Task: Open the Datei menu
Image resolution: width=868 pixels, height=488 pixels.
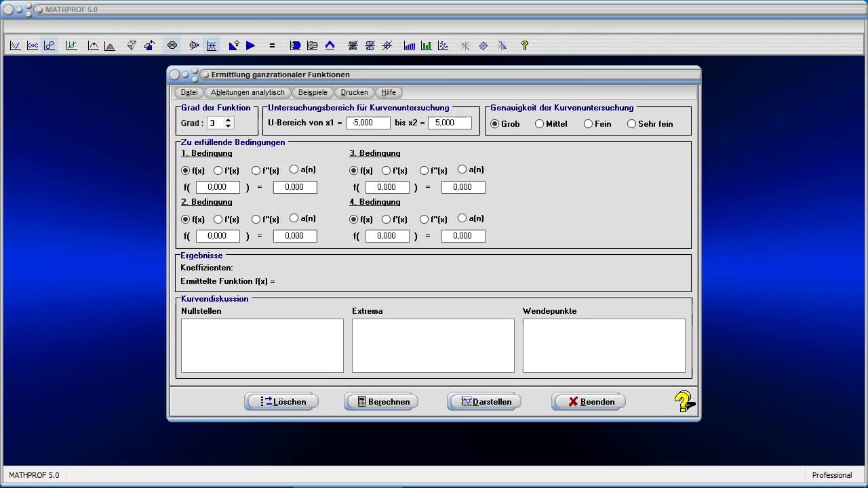Action: [189, 92]
